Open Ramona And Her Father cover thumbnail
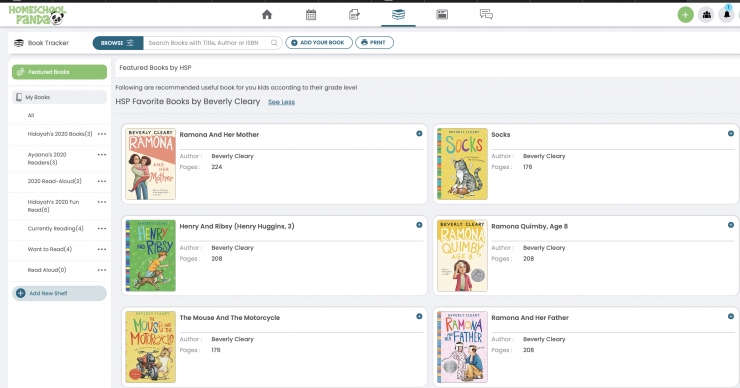Viewport: 740px width, 388px height. [462, 347]
